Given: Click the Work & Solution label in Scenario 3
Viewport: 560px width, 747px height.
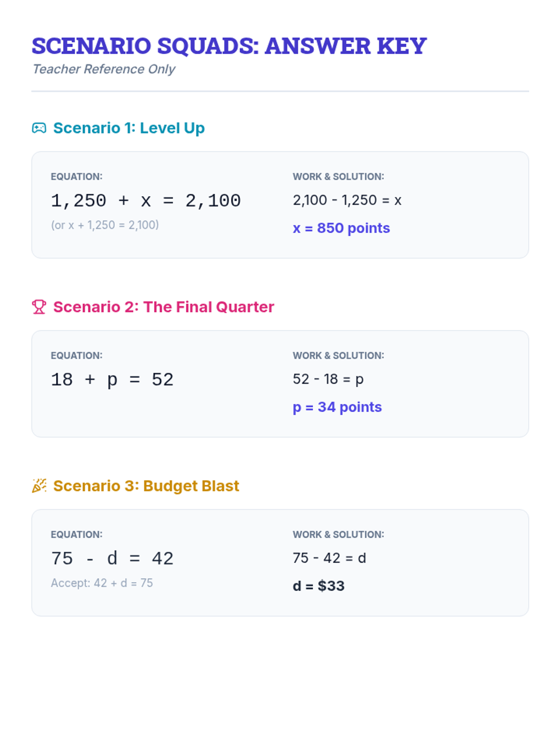Looking at the screenshot, I should click(338, 535).
